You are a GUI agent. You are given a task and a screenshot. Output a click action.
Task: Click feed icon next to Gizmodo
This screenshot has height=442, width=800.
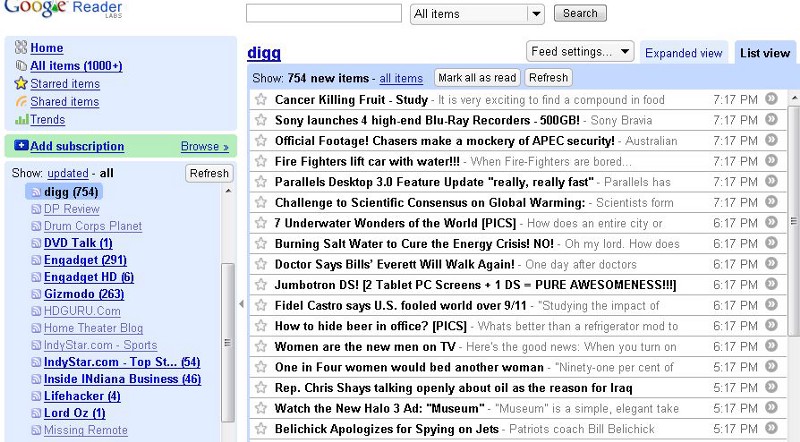click(36, 294)
